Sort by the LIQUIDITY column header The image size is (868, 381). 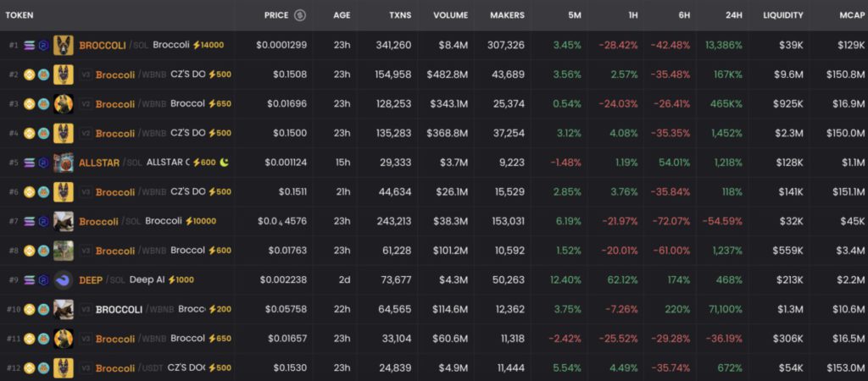click(x=783, y=15)
